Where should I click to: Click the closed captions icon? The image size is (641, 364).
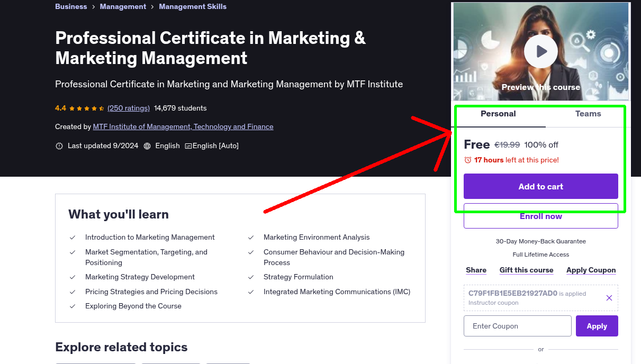[x=188, y=146]
